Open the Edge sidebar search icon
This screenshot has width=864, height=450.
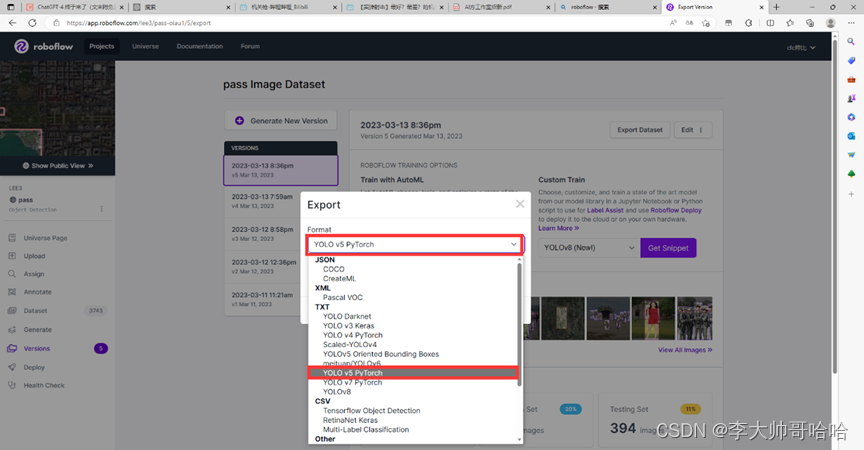pos(851,42)
